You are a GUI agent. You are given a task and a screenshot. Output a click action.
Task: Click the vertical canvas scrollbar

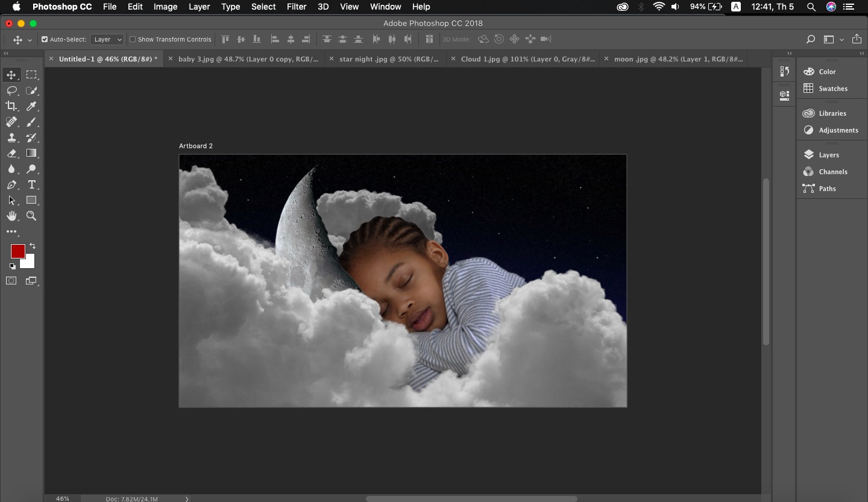tap(766, 262)
